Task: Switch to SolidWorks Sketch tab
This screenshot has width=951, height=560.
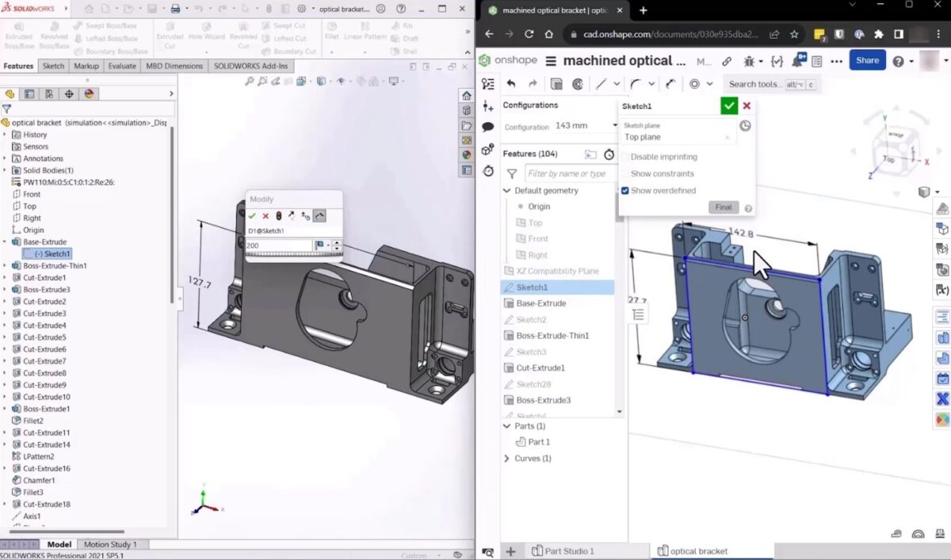Action: [x=53, y=66]
